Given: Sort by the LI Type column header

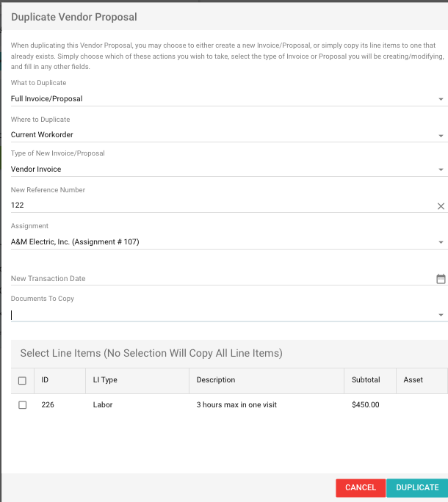Looking at the screenshot, I should pos(105,379).
